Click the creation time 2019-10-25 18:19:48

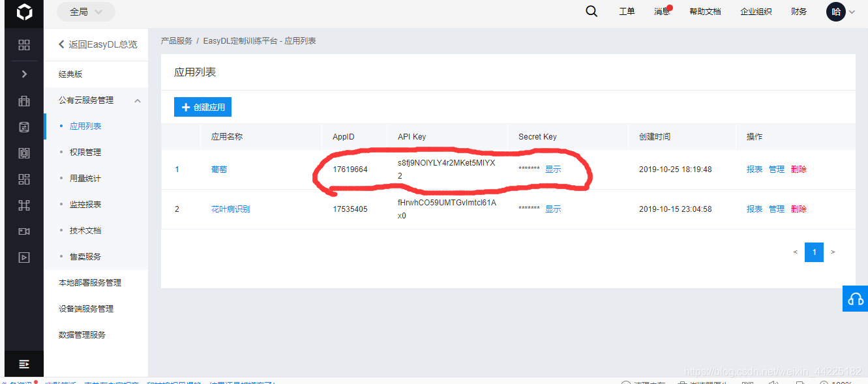click(x=676, y=170)
